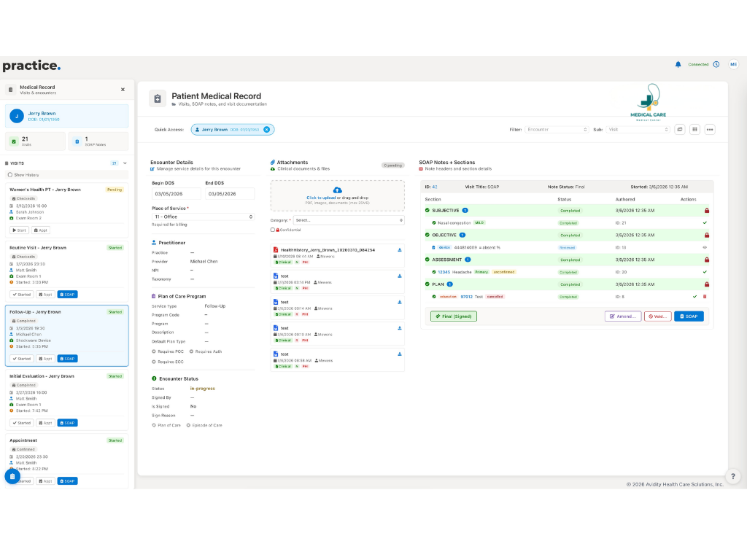Click the upload cloud icon
This screenshot has height=560, width=747.
pos(337,190)
